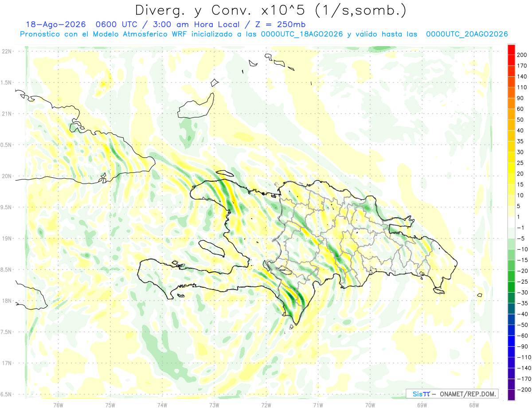Click the '3:00 am Hora Local' text
This screenshot has height=411, width=532.
[x=196, y=24]
